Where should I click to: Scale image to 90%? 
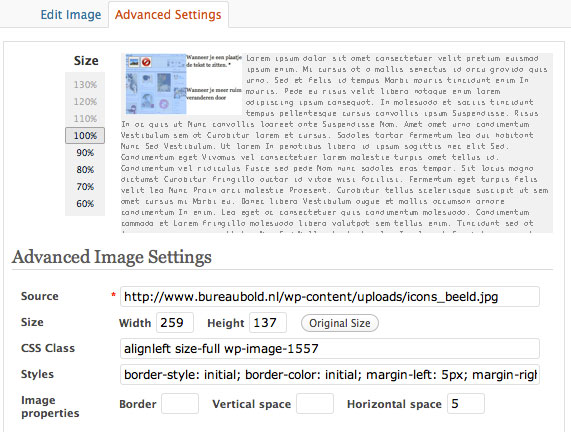(x=85, y=153)
